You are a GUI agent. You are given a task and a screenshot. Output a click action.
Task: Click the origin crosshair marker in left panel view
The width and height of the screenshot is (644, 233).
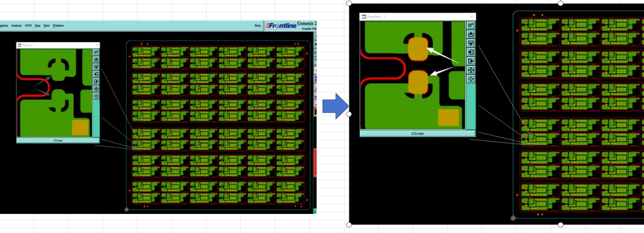126,209
